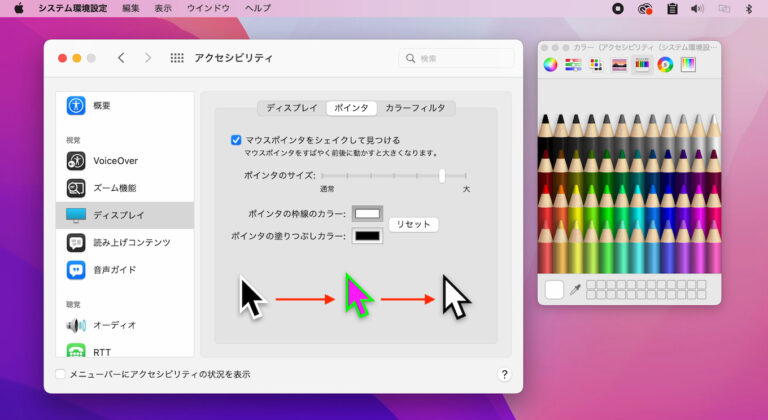768x420 pixels.
Task: Click the color wheel picker icon
Action: [550, 65]
